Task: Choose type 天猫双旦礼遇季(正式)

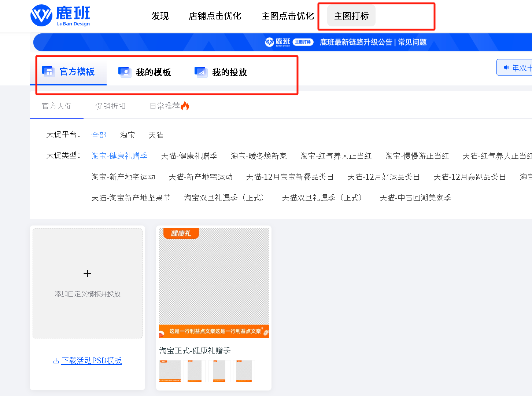Action: click(323, 198)
